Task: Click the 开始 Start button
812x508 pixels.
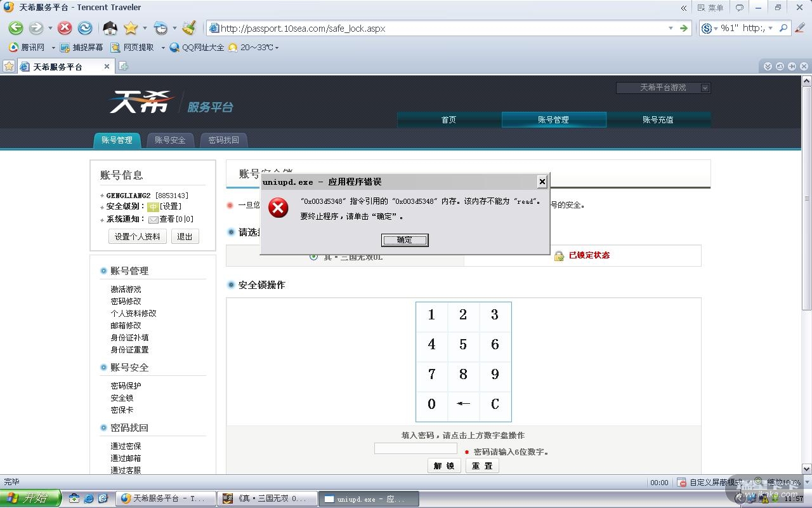Action: tap(30, 498)
